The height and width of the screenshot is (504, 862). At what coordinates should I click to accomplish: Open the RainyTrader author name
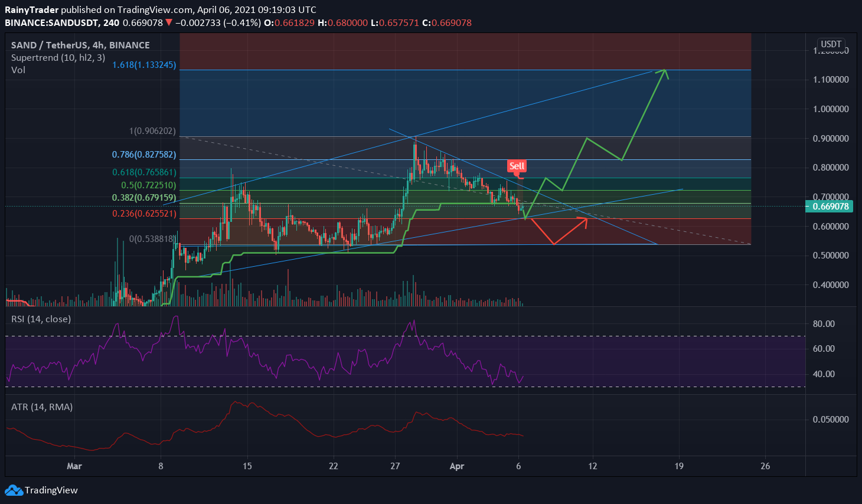click(x=32, y=10)
